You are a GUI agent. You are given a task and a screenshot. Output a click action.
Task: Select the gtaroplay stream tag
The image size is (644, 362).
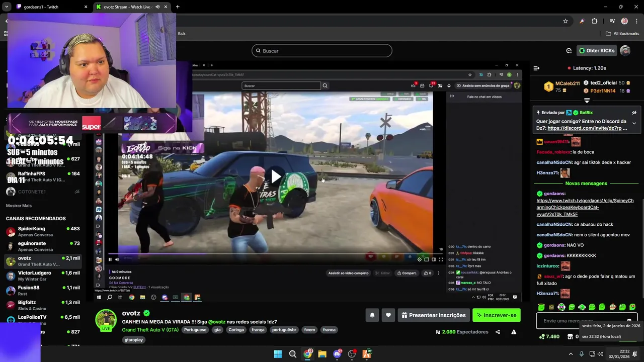coord(134,340)
